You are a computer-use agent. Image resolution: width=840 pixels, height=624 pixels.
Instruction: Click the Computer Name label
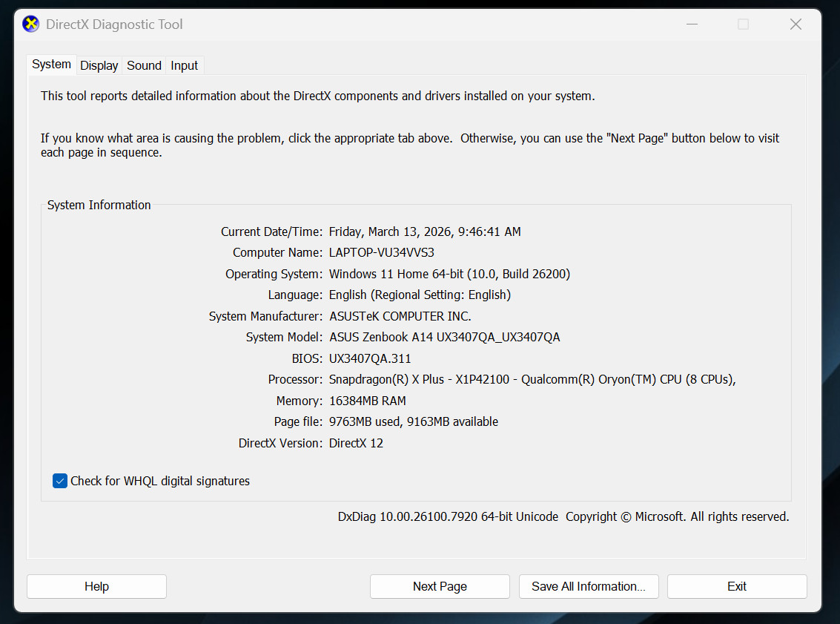click(x=277, y=252)
